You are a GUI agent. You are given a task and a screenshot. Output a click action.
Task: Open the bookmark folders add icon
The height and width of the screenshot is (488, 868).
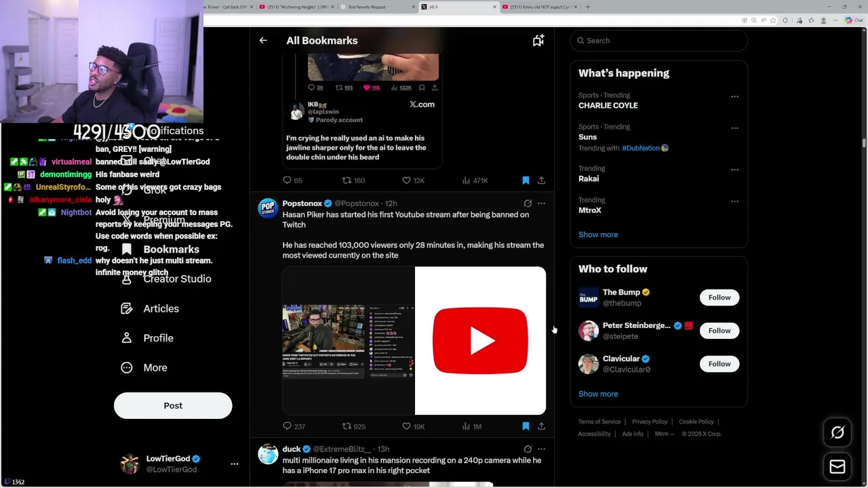[x=538, y=41]
